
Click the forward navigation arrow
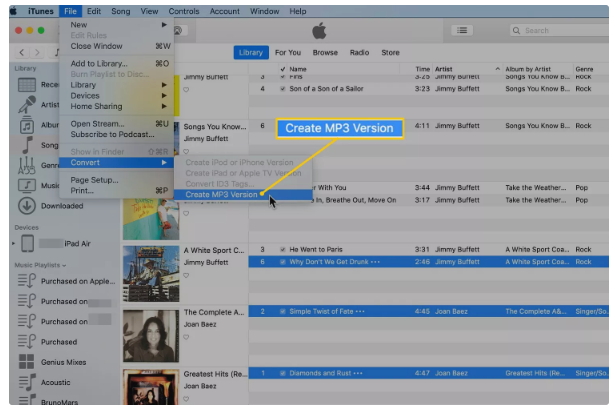click(37, 52)
